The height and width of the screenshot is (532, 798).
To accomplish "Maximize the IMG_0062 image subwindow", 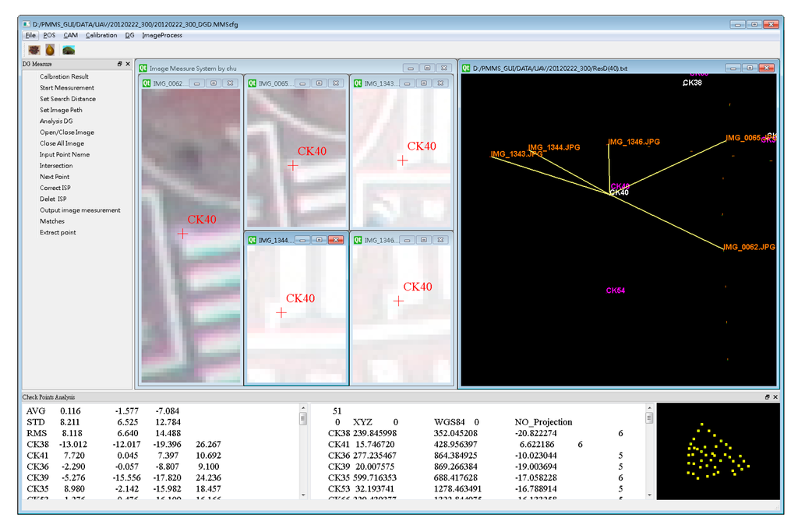I will (x=214, y=83).
